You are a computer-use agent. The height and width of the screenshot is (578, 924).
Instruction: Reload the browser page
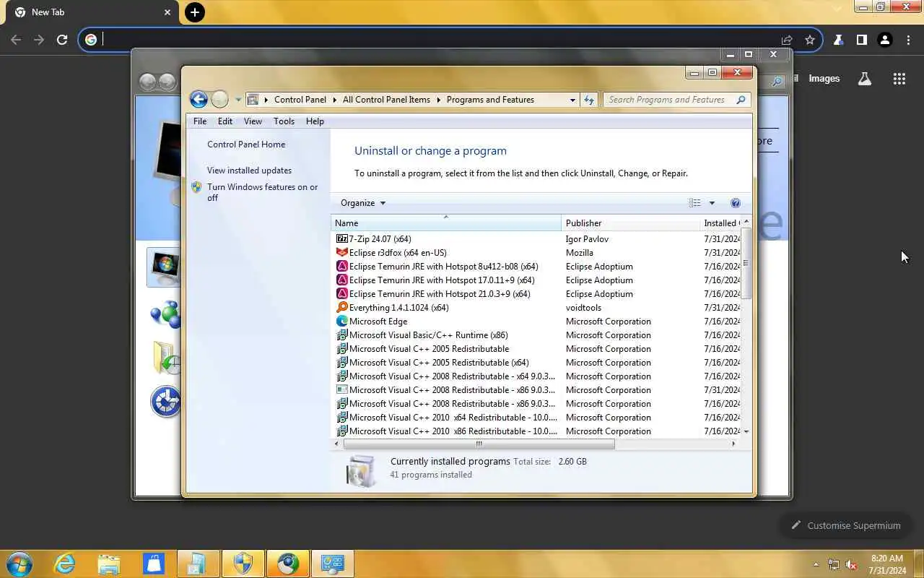62,40
